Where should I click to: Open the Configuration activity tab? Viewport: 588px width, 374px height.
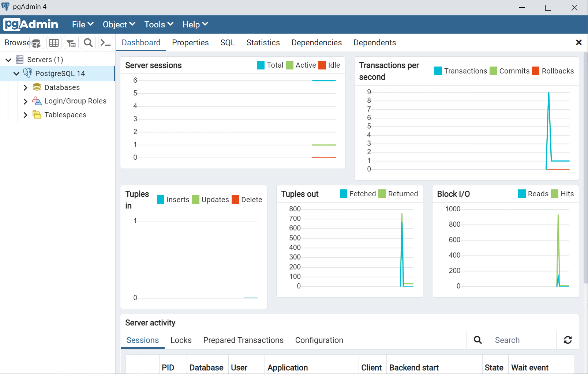(319, 340)
